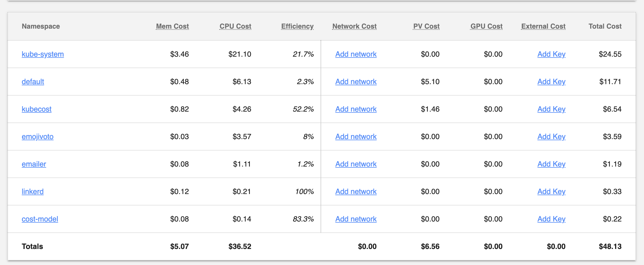Sort the table by Efficiency
The height and width of the screenshot is (265, 644).
[x=297, y=26]
